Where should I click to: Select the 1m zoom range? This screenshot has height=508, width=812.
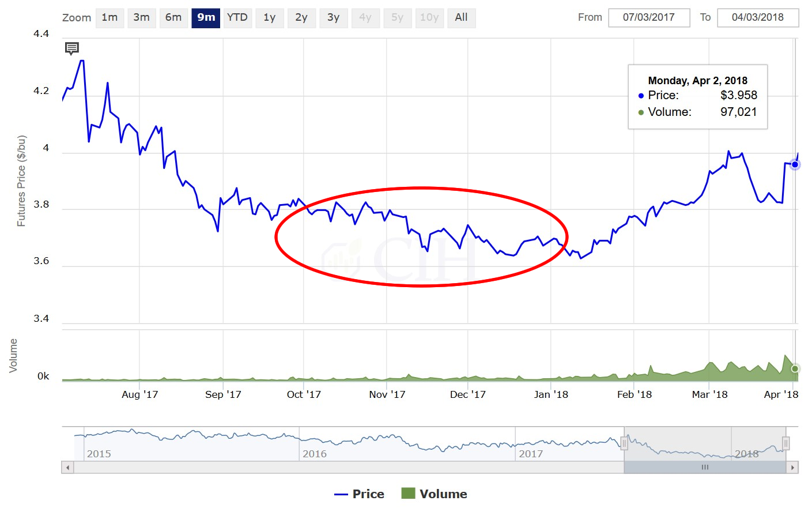coord(109,17)
